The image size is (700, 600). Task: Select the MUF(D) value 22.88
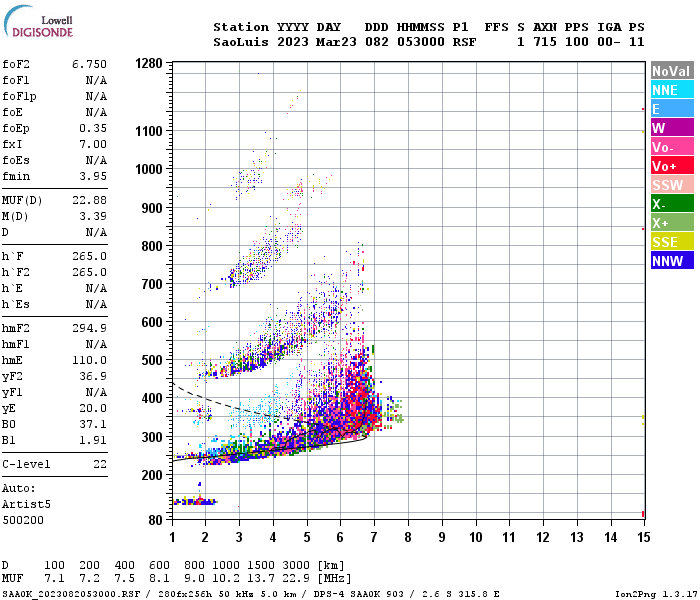point(89,200)
